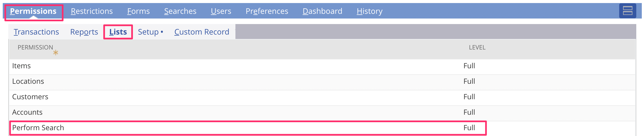
Task: Switch to the Custom Record subtab
Action: 202,32
